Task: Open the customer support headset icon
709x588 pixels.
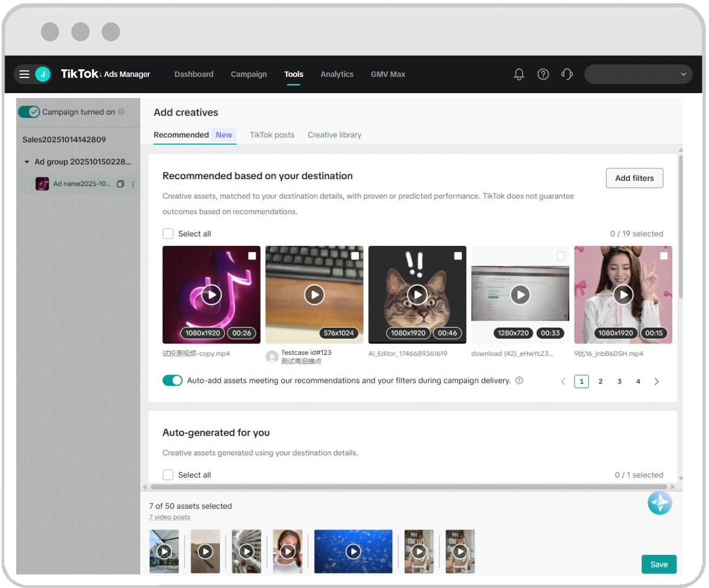Action: 567,74
